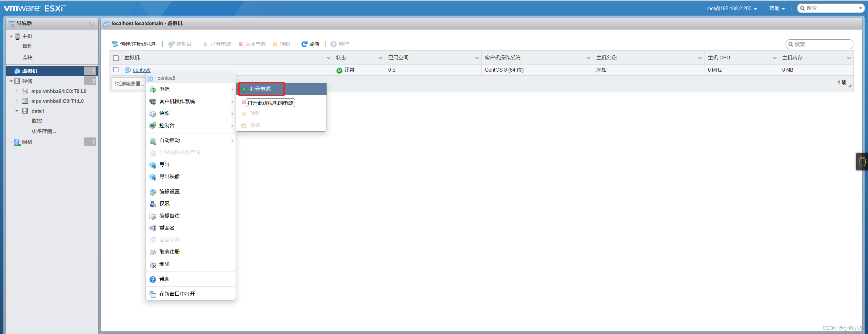Click the green power-on toolbar icon
This screenshot has height=334, width=868.
205,44
